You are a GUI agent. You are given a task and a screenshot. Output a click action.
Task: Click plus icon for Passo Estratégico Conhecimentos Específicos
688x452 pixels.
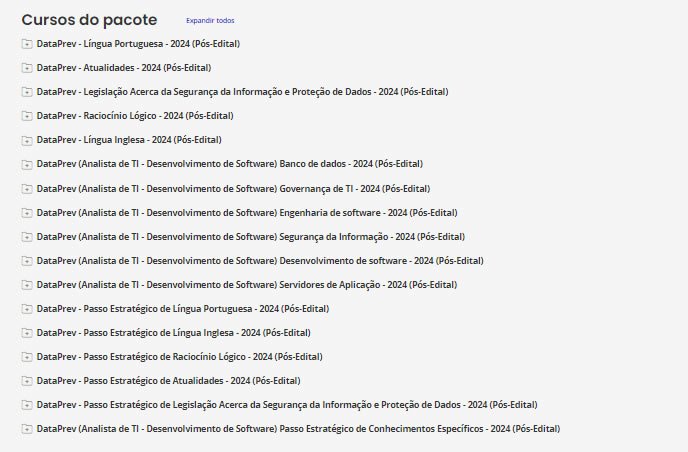27,429
